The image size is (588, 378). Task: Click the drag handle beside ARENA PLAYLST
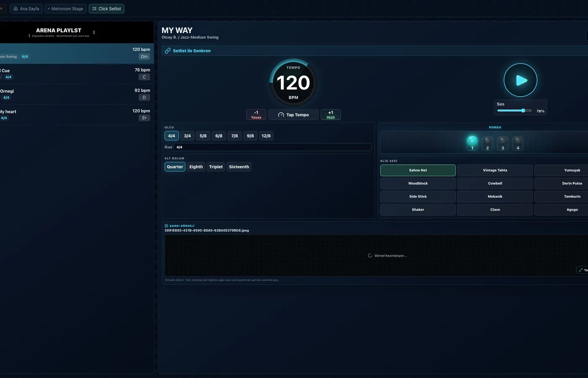pyautogui.click(x=94, y=32)
